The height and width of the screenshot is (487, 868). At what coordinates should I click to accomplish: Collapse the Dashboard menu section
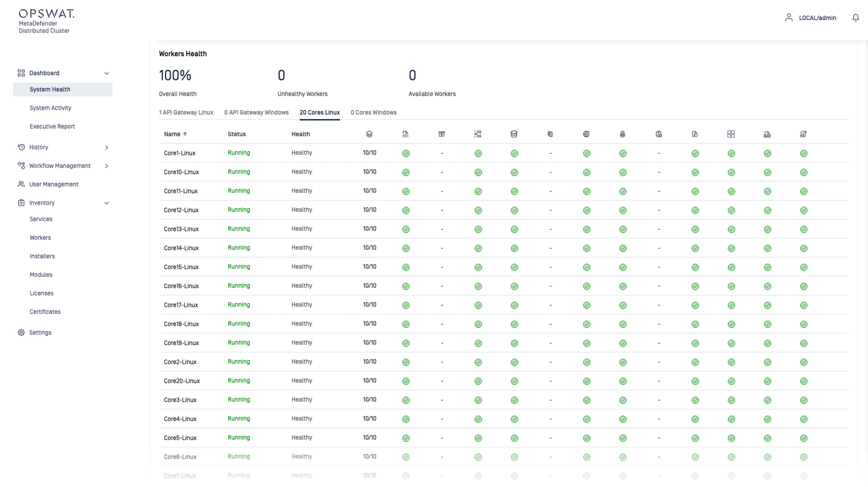(x=106, y=74)
